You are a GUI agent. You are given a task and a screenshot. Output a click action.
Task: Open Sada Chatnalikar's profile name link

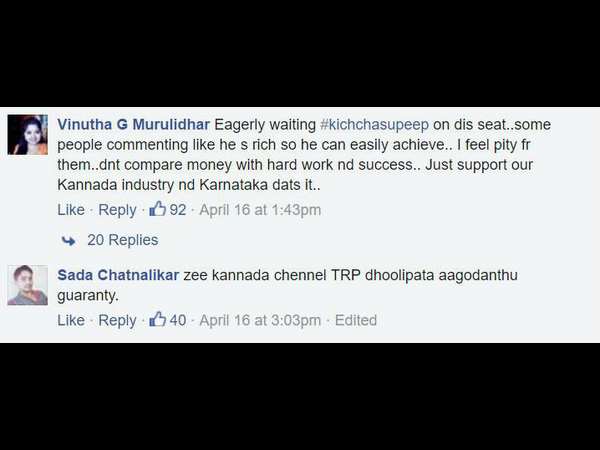point(118,275)
